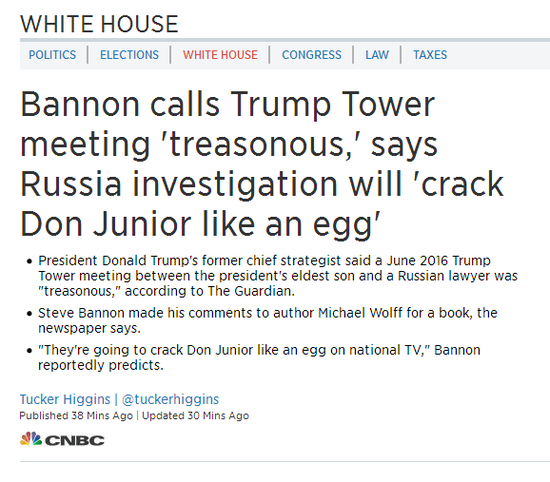
Task: Click the White House section heading
Action: click(99, 24)
